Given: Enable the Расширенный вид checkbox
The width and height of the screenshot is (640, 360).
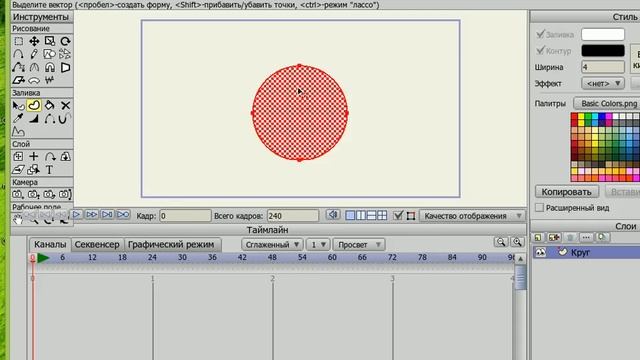Looking at the screenshot, I should [x=540, y=208].
